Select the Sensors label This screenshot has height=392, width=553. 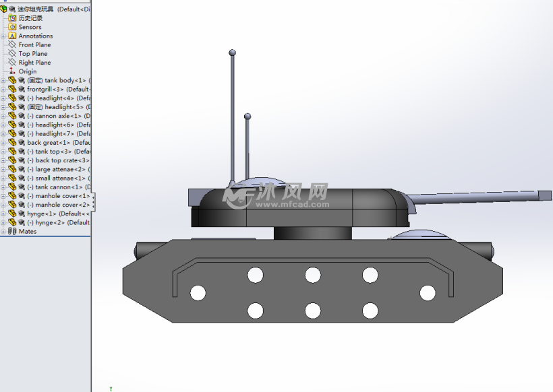(x=30, y=27)
